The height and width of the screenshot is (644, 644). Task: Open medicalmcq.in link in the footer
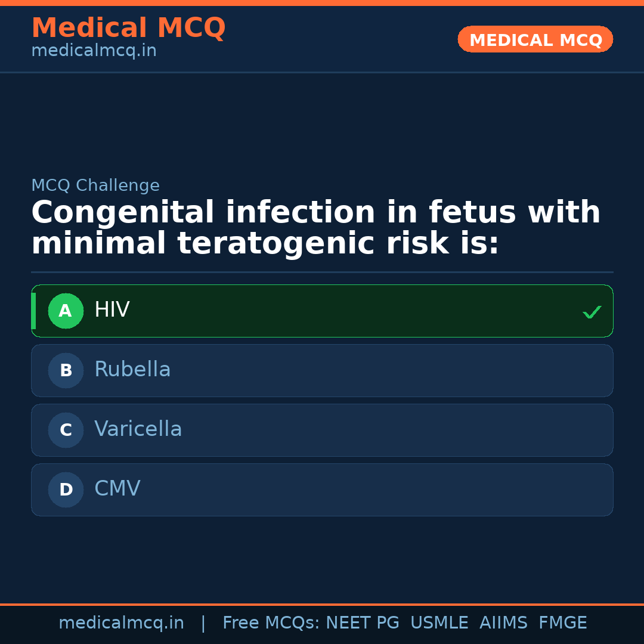pos(121,623)
